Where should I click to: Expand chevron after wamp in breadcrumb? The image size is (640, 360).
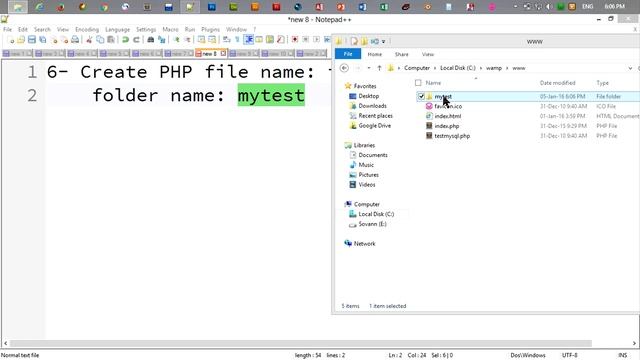[507, 68]
